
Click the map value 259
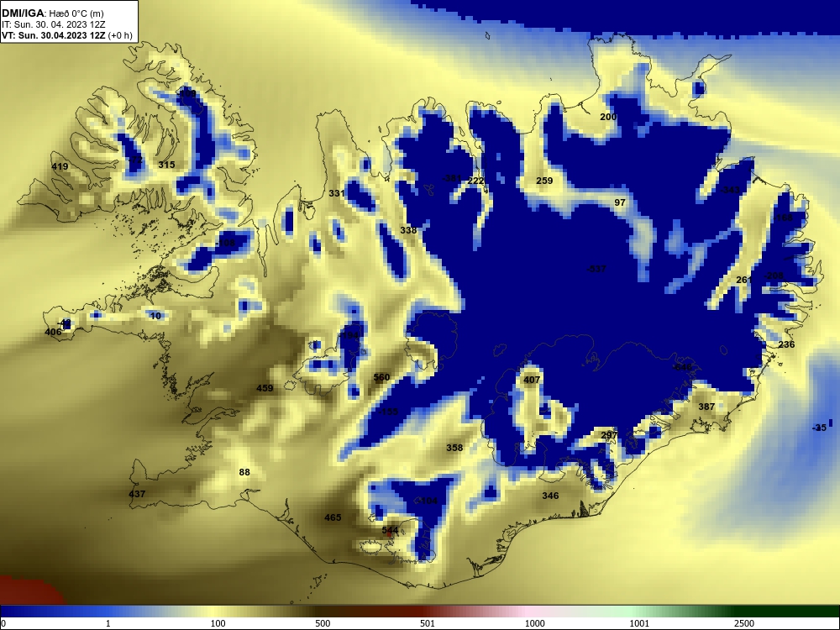pyautogui.click(x=544, y=181)
